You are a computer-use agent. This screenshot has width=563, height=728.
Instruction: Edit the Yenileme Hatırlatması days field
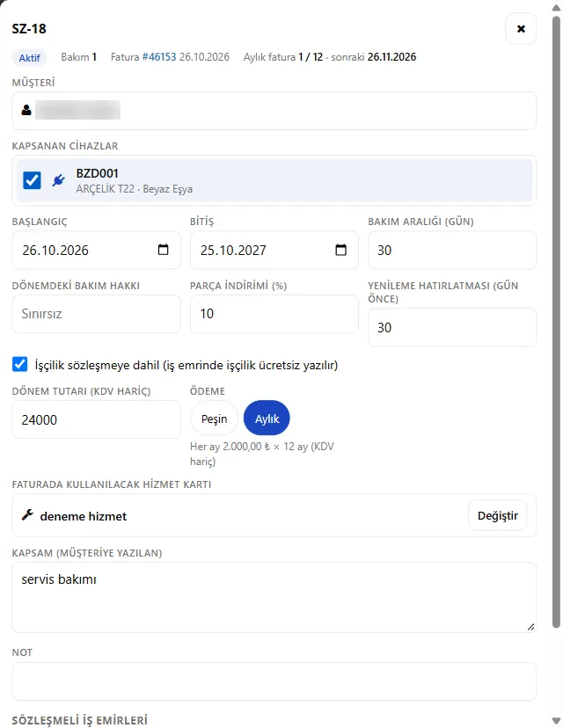click(x=452, y=327)
